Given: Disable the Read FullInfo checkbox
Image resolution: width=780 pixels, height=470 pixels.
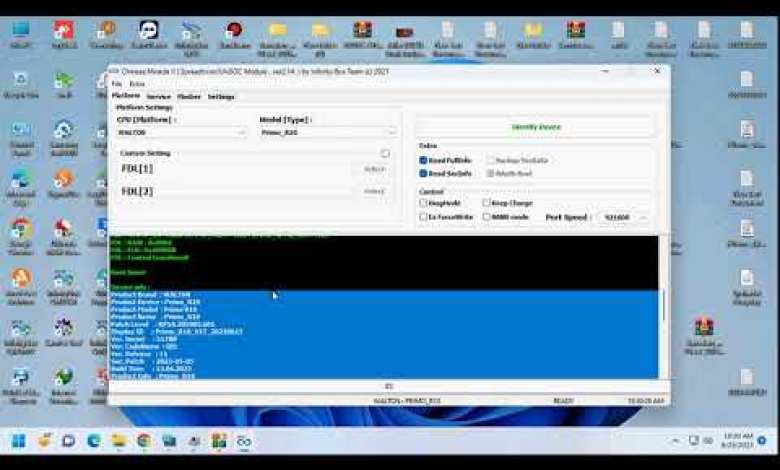Looking at the screenshot, I should [x=423, y=160].
